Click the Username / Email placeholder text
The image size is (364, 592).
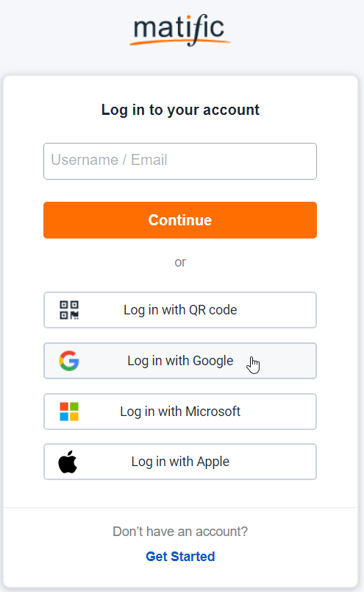[x=109, y=160]
